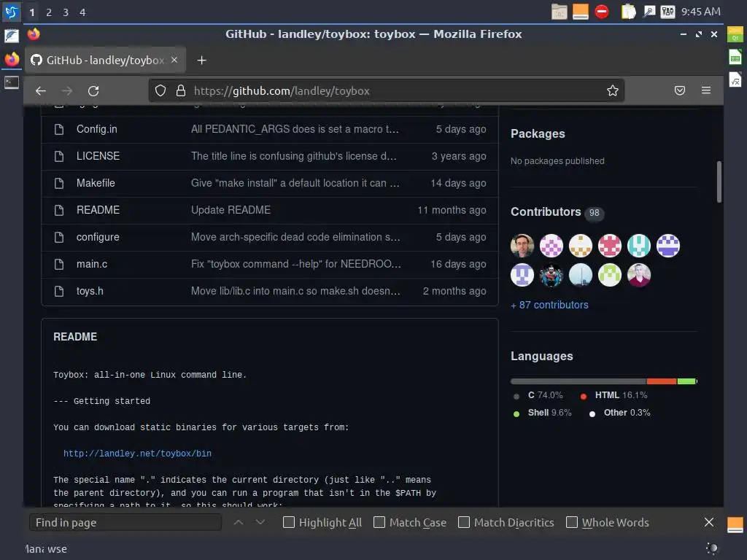Open the main.c file
The height and width of the screenshot is (560, 747).
point(92,264)
